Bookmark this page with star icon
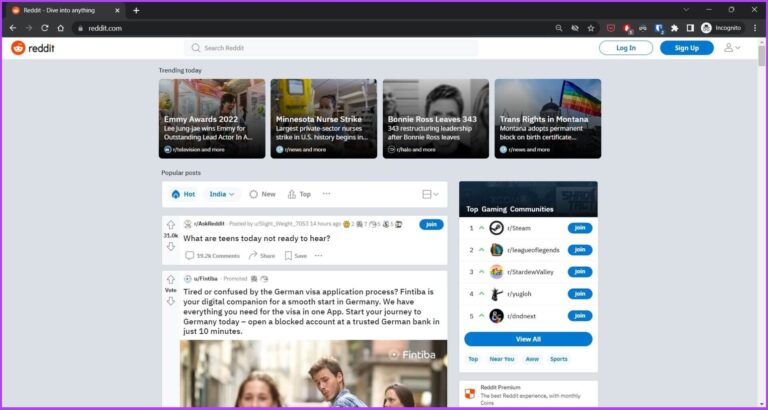768x410 pixels. tap(591, 28)
